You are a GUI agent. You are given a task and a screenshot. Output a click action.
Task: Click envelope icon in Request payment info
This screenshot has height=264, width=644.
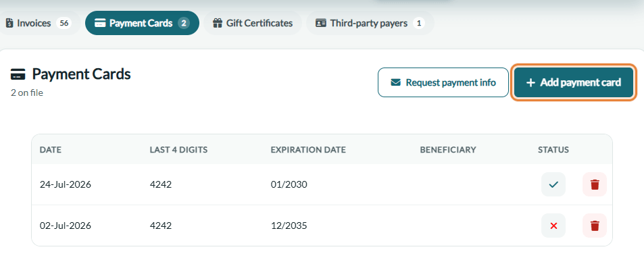click(x=395, y=82)
